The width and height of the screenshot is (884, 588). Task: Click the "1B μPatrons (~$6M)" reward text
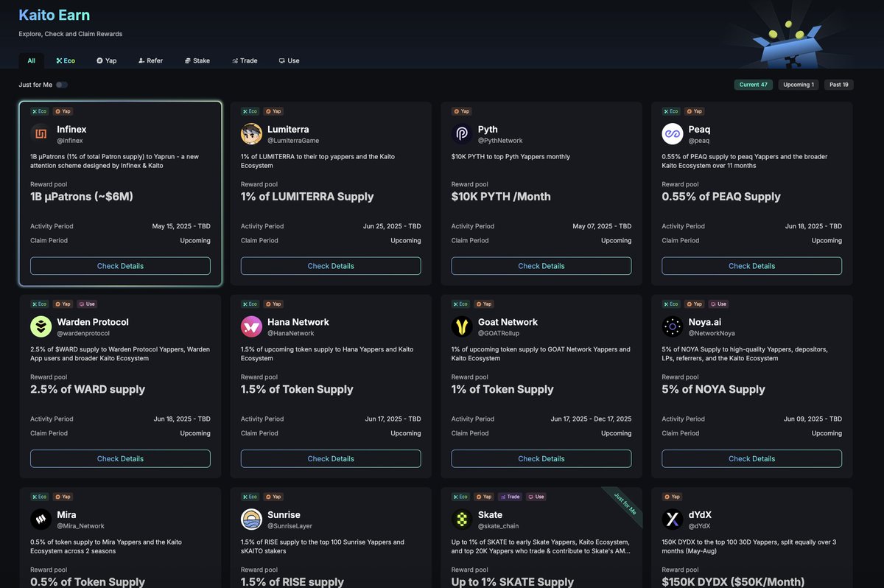click(x=82, y=197)
